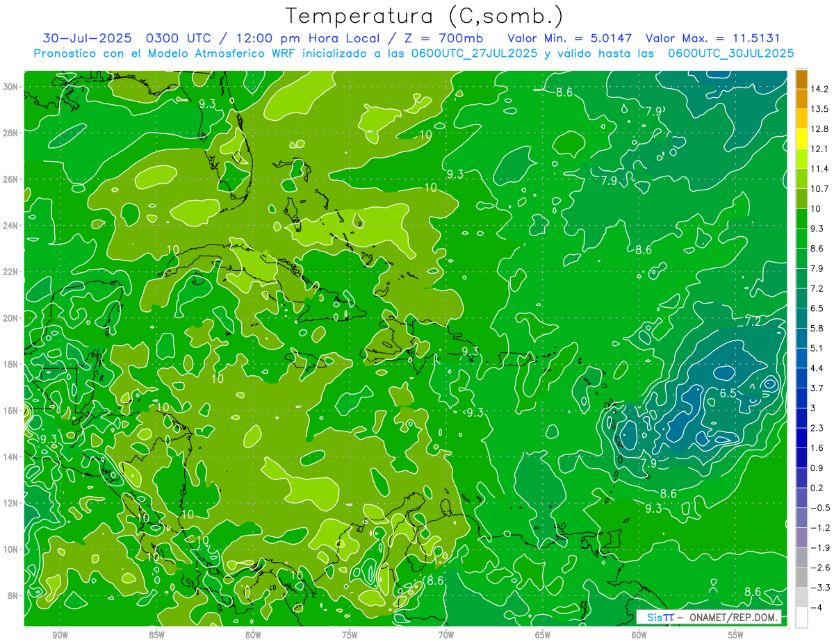Screen dimensions: 834x644
Task: Click the legend's 14.2 scale label
Action: [819, 89]
